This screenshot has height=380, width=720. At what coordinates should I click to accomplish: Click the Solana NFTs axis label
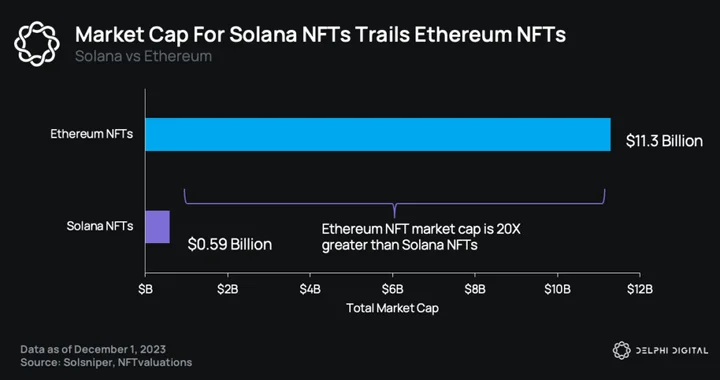pyautogui.click(x=100, y=226)
